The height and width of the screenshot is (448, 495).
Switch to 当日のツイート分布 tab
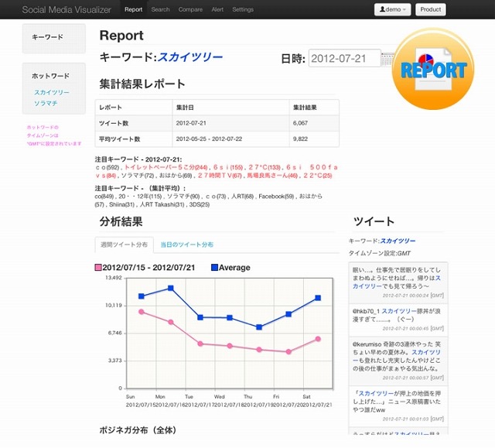tap(186, 245)
